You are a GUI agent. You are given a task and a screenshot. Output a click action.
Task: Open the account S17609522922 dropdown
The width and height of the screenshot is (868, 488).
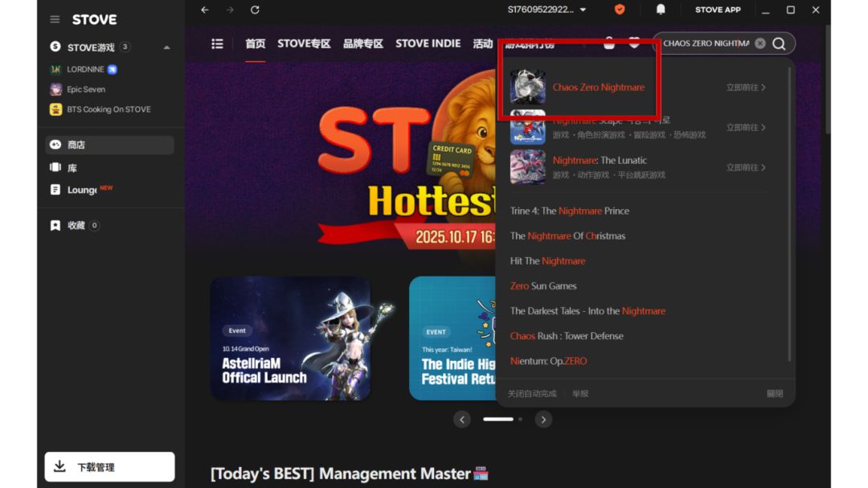[547, 10]
